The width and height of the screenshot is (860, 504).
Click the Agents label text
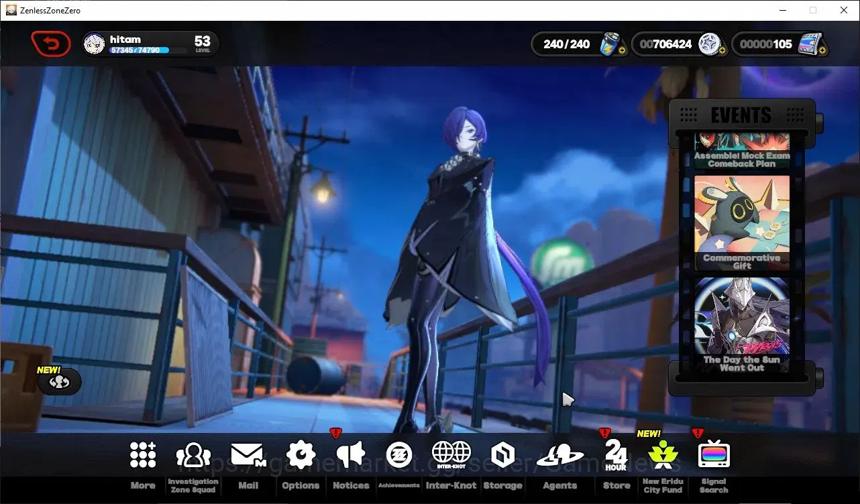pyautogui.click(x=560, y=485)
